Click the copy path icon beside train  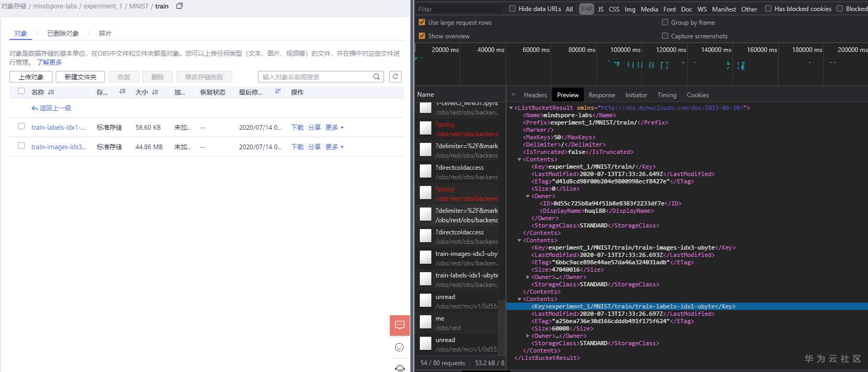(x=179, y=6)
